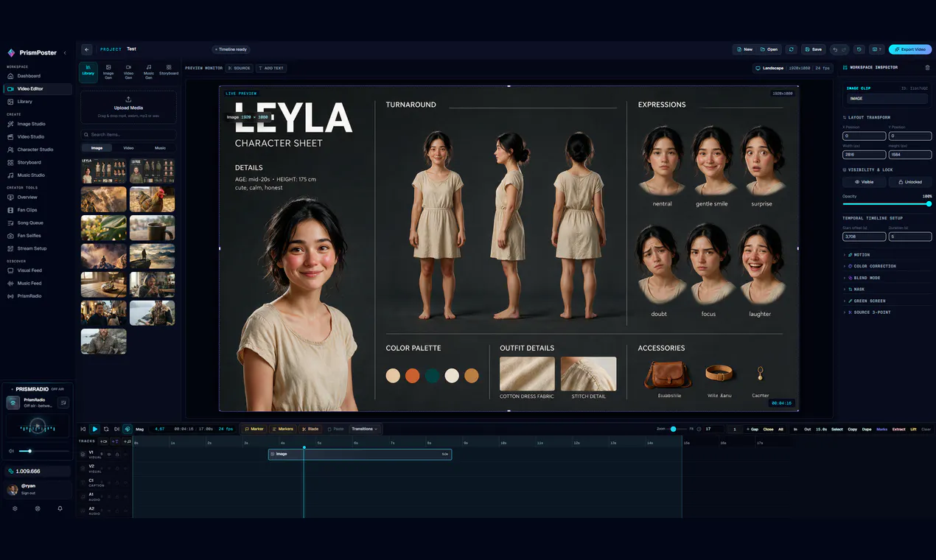Toggle the highlighted magnet icon beside Mag

[128, 429]
